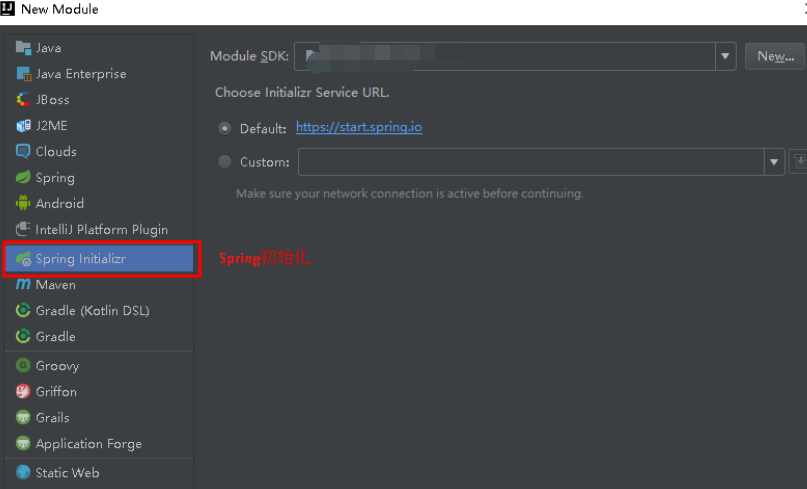Click the J2ME icon
This screenshot has width=807, height=489.
pyautogui.click(x=23, y=126)
